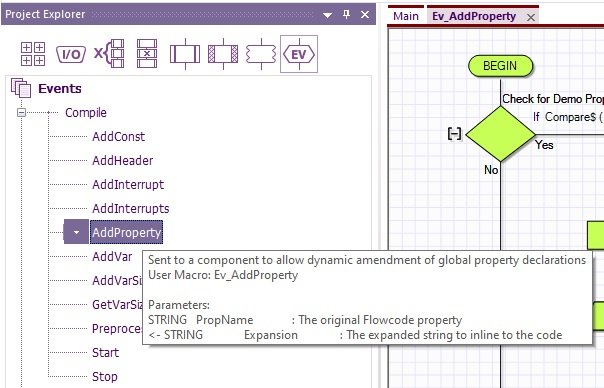The width and height of the screenshot is (604, 388).
Task: Click the green decision diamond
Action: point(500,134)
